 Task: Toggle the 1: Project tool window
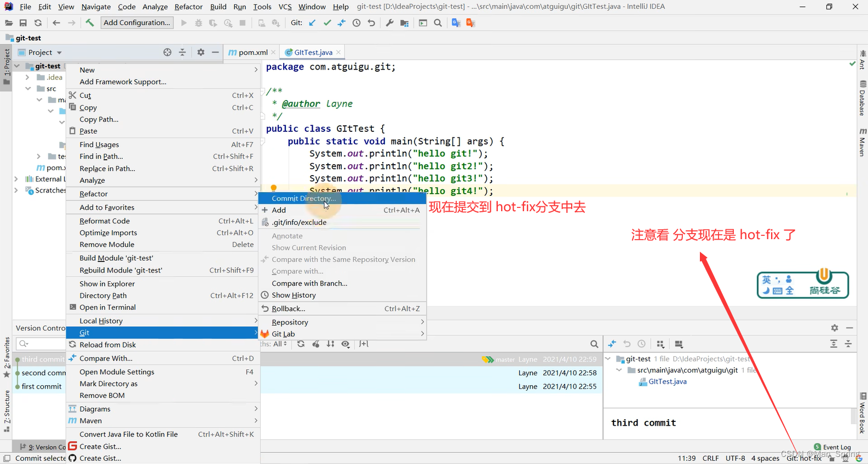click(x=7, y=67)
